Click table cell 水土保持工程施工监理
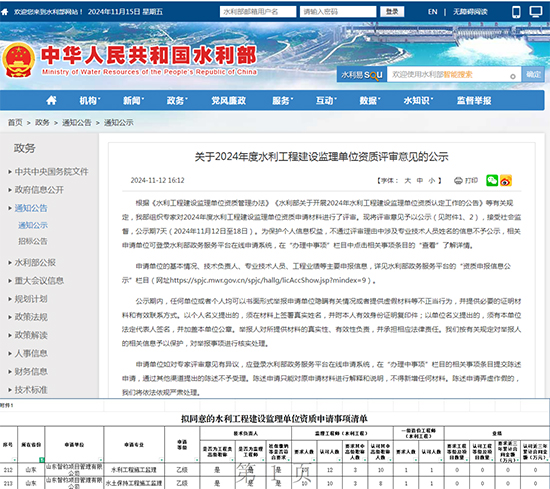Viewport: 550px width, 489px height. (x=134, y=483)
